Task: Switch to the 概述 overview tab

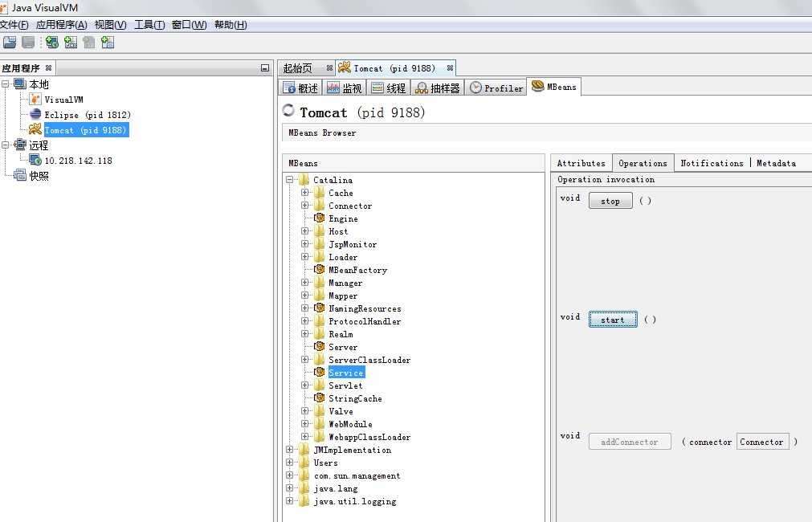Action: pyautogui.click(x=300, y=88)
